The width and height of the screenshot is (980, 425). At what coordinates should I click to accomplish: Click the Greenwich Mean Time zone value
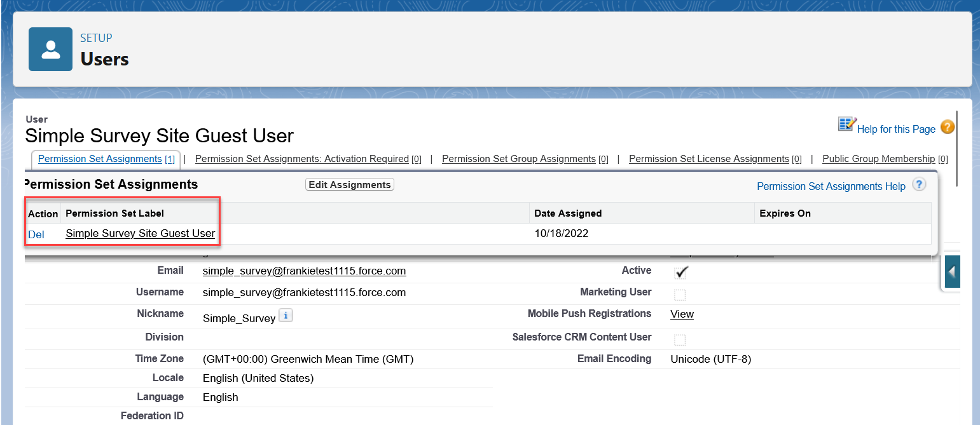pos(308,359)
